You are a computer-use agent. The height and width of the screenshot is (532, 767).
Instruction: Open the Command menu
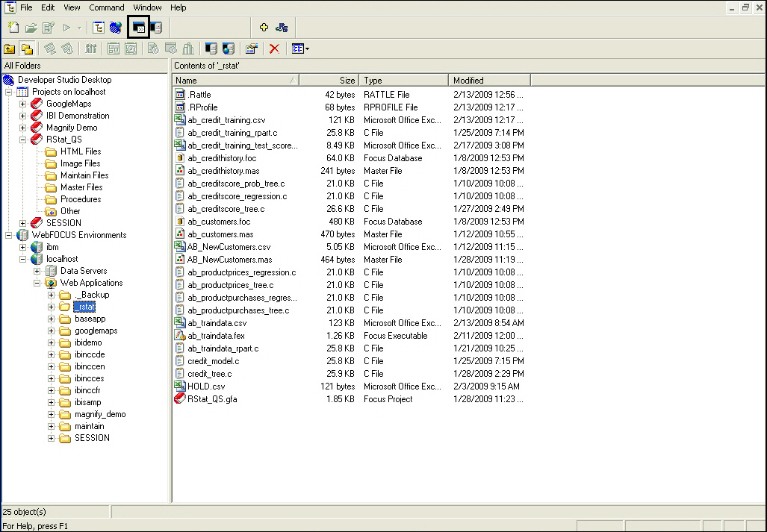tap(107, 7)
